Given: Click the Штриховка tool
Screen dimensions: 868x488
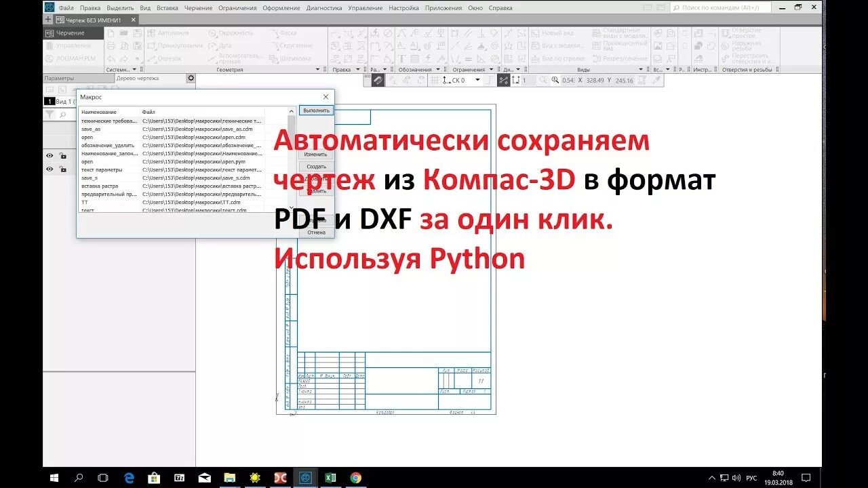Looking at the screenshot, I should point(289,58).
